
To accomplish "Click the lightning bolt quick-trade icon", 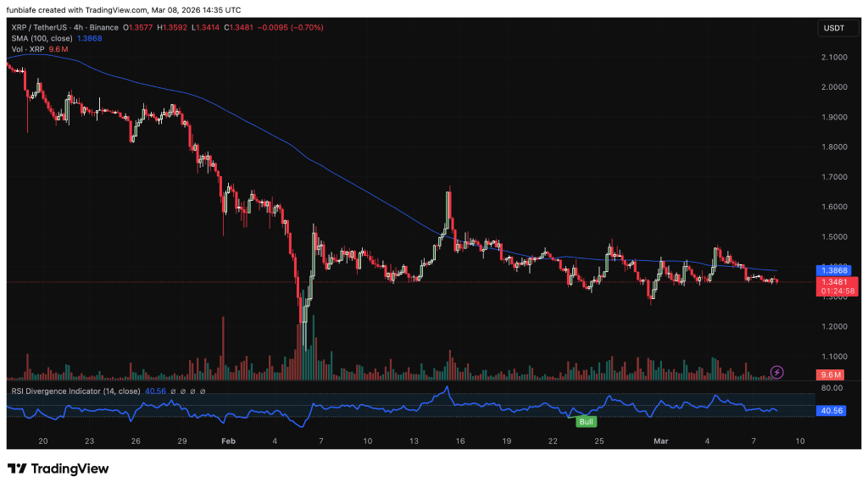I will point(776,371).
